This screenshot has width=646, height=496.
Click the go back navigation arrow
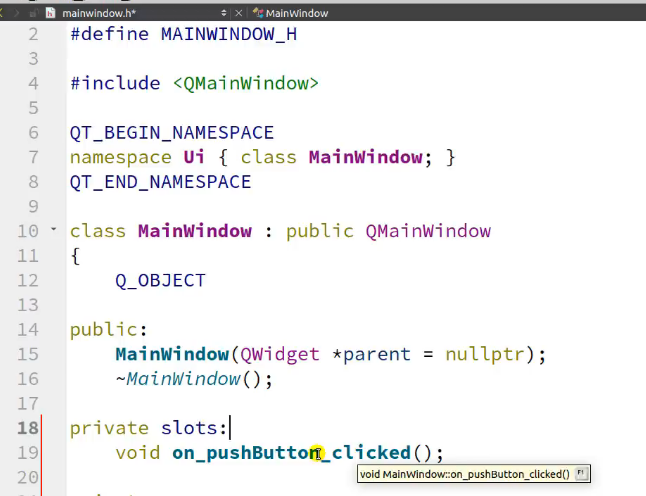tap(4, 13)
